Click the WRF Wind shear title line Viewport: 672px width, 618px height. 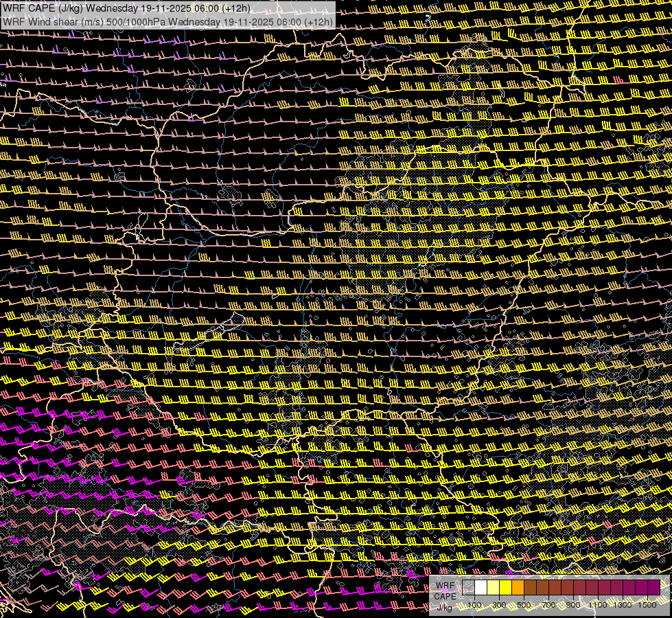167,21
